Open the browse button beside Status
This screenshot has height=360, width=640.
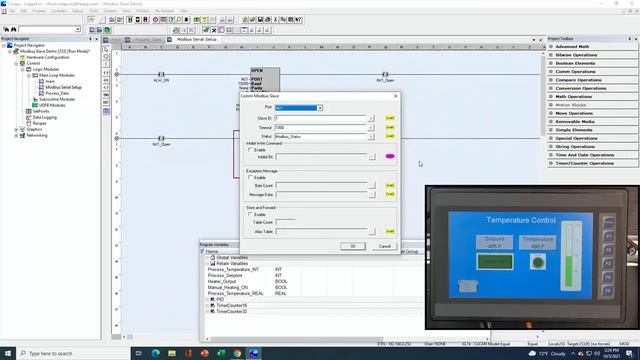[371, 137]
